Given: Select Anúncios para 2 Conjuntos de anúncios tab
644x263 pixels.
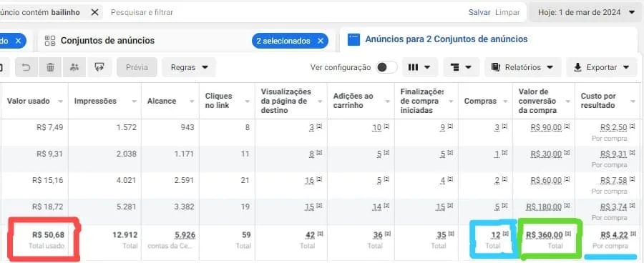Looking at the screenshot, I should [446, 39].
